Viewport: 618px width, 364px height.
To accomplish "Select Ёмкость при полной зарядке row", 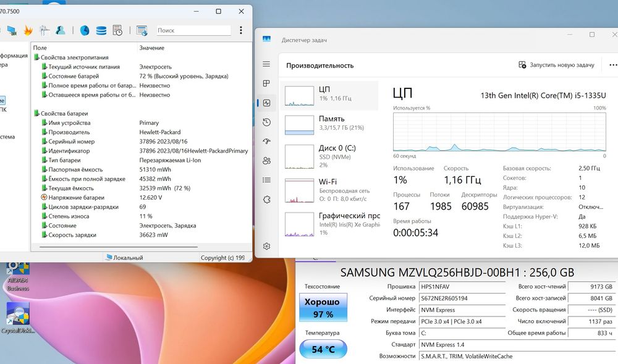I will 141,179.
